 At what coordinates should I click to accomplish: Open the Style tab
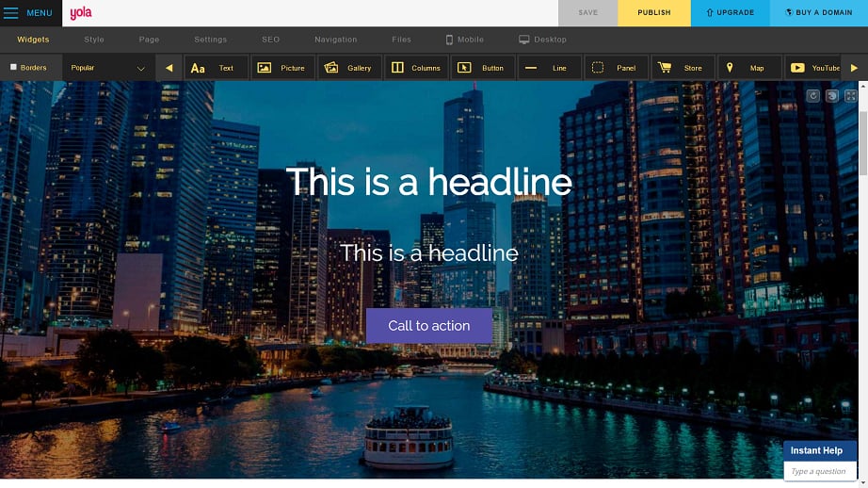coord(94,40)
